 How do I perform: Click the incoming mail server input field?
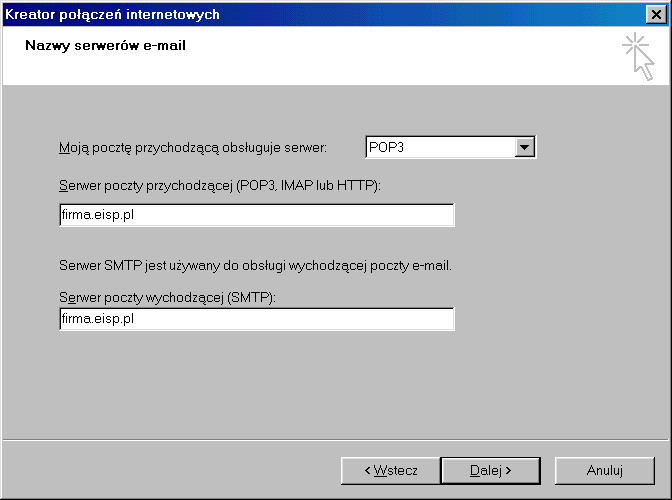pos(256,215)
